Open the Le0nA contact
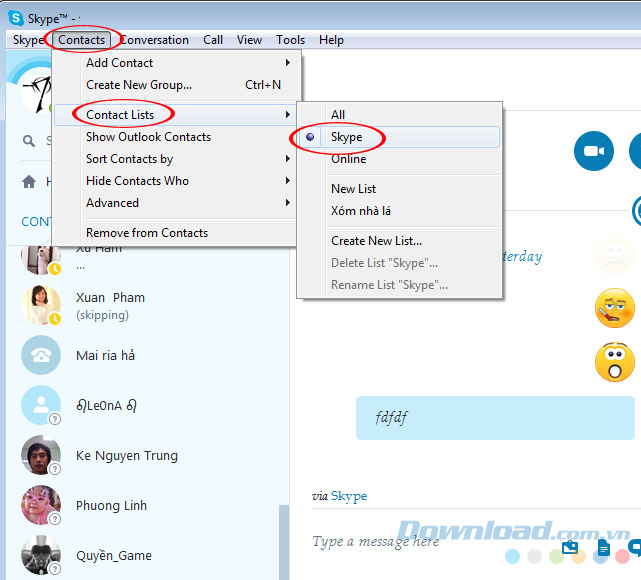Screen dimensions: 641x580 (147, 405)
